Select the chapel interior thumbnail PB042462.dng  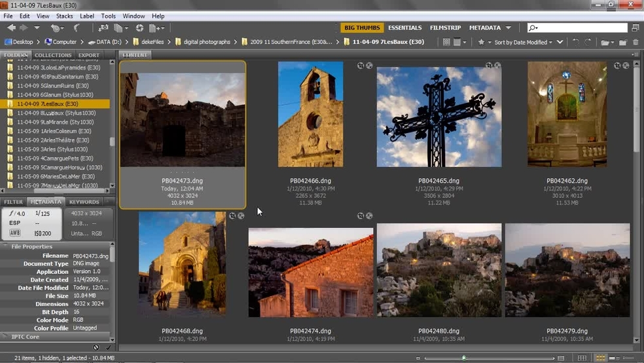(x=567, y=114)
